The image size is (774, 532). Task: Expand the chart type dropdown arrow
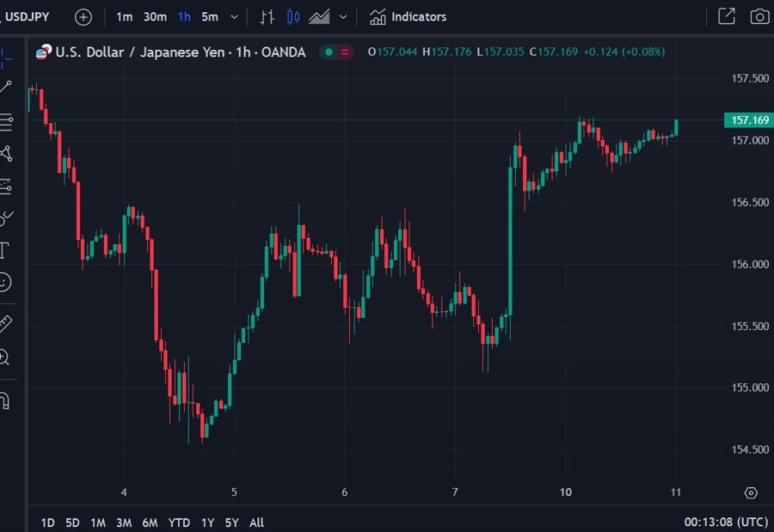click(x=344, y=16)
